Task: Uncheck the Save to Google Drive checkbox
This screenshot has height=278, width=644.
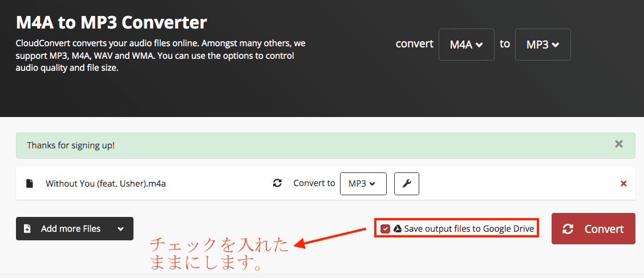Action: tap(385, 229)
